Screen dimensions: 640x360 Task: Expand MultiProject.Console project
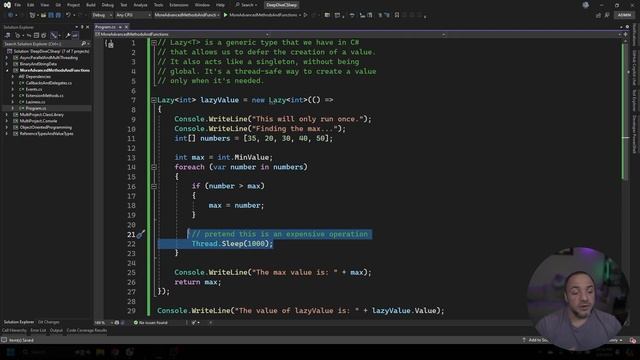click(7, 121)
